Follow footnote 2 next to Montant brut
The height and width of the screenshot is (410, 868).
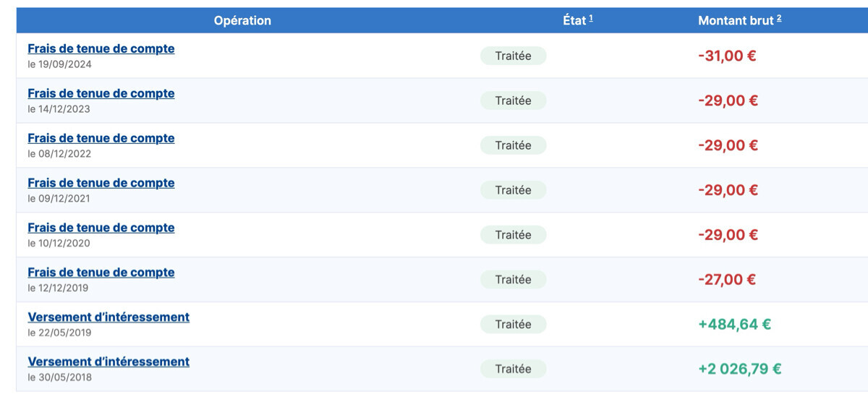tap(779, 19)
